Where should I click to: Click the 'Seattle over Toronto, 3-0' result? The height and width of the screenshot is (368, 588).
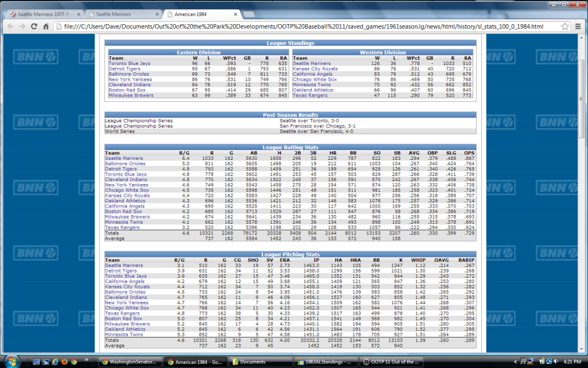point(309,121)
